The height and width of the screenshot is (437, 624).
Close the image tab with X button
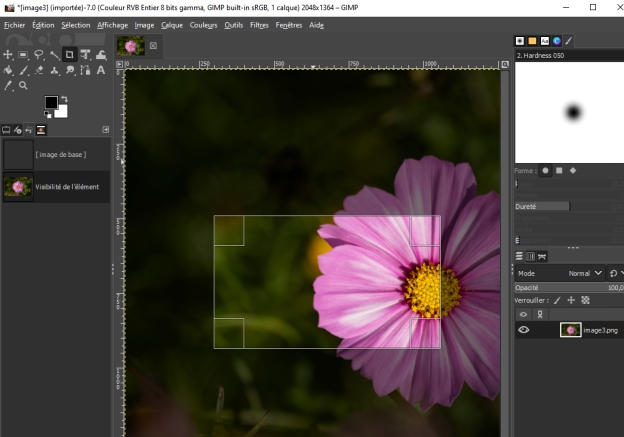click(x=153, y=46)
